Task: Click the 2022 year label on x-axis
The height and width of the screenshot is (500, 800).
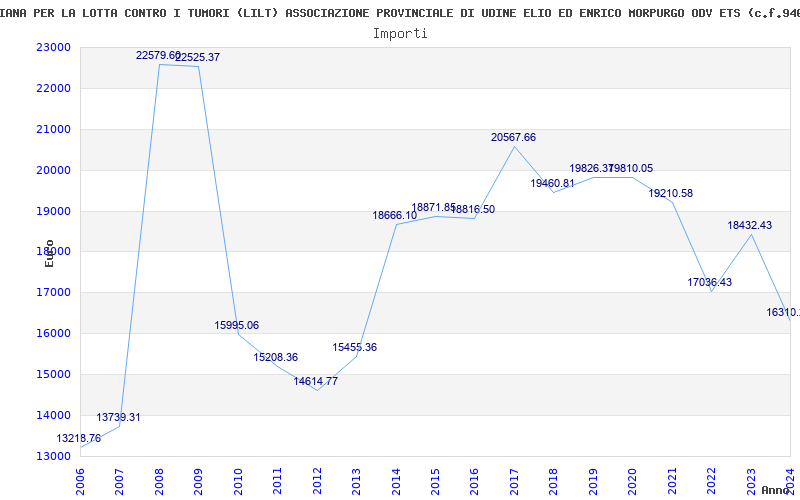Action: coord(711,482)
